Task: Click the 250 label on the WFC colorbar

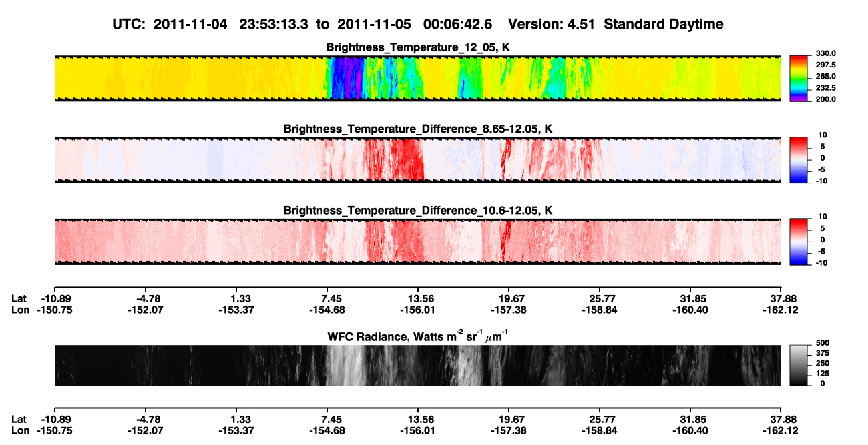Action: [x=823, y=363]
